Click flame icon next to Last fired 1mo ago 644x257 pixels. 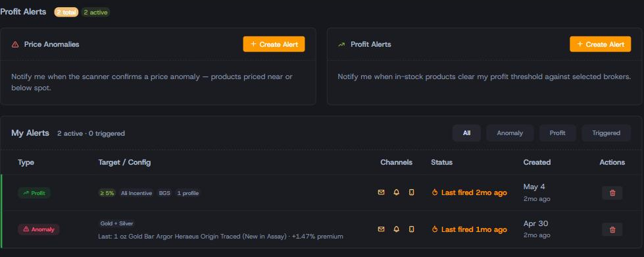click(435, 229)
